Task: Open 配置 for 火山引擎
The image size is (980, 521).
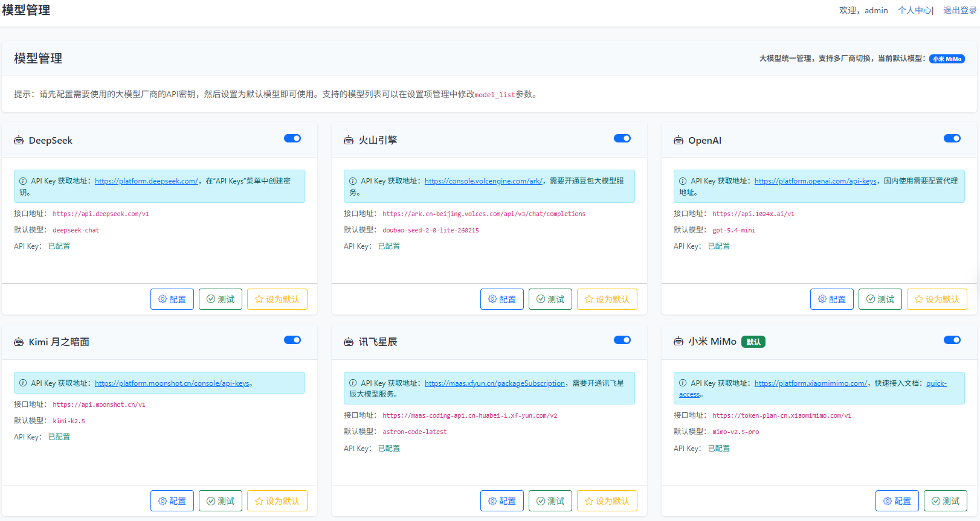Action: [x=502, y=299]
